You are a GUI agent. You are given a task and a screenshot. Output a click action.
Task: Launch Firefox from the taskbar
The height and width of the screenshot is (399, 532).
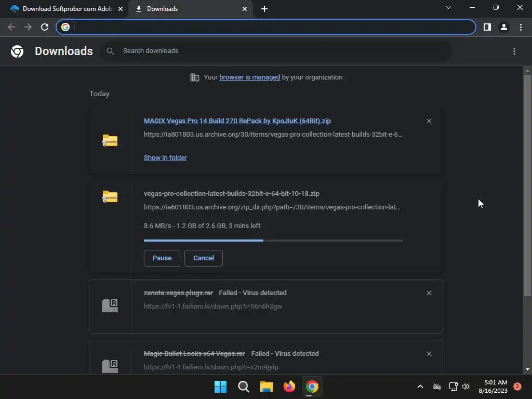click(x=289, y=387)
